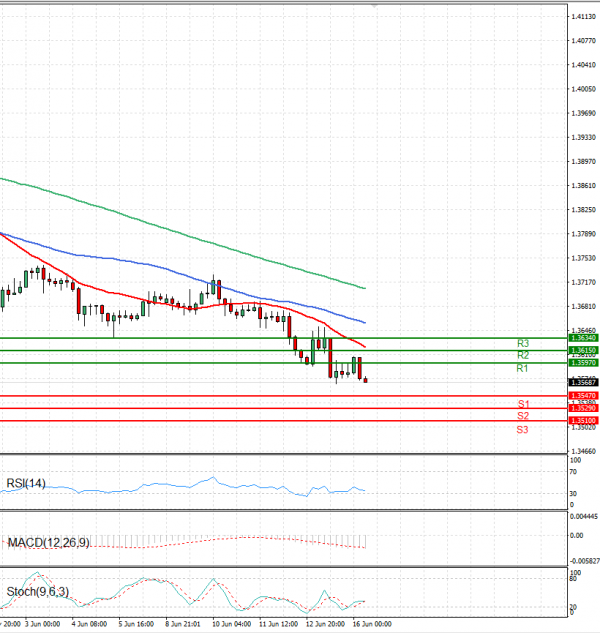This screenshot has height=633, width=600.
Task: Select the R3 resistance label
Action: coord(522,344)
